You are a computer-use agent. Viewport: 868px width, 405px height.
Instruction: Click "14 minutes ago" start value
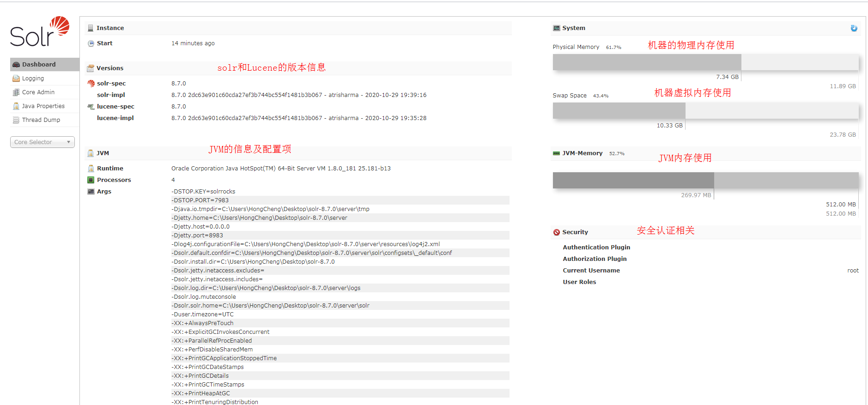(x=193, y=43)
